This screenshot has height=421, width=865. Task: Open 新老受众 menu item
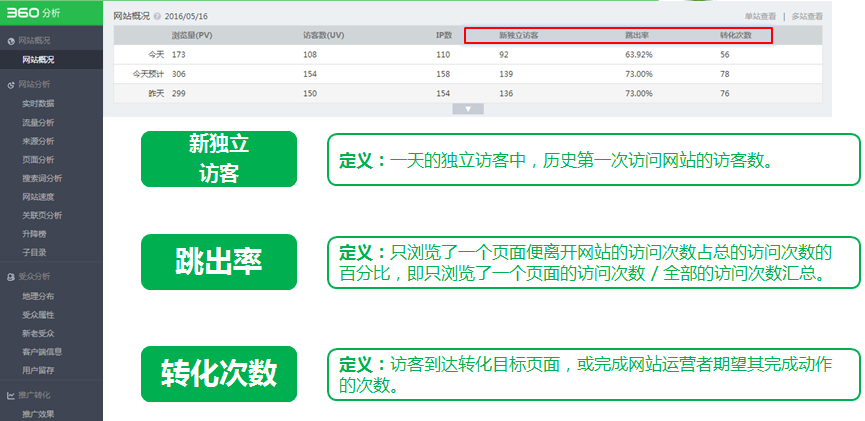tap(38, 333)
